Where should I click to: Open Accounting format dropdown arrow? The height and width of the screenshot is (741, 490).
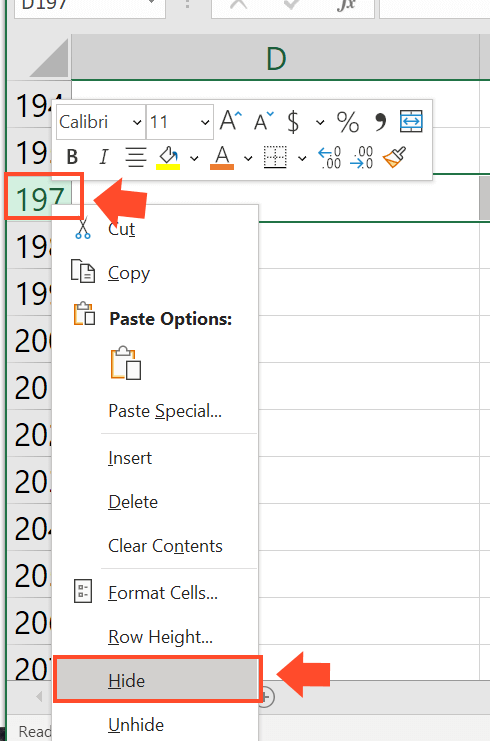320,122
